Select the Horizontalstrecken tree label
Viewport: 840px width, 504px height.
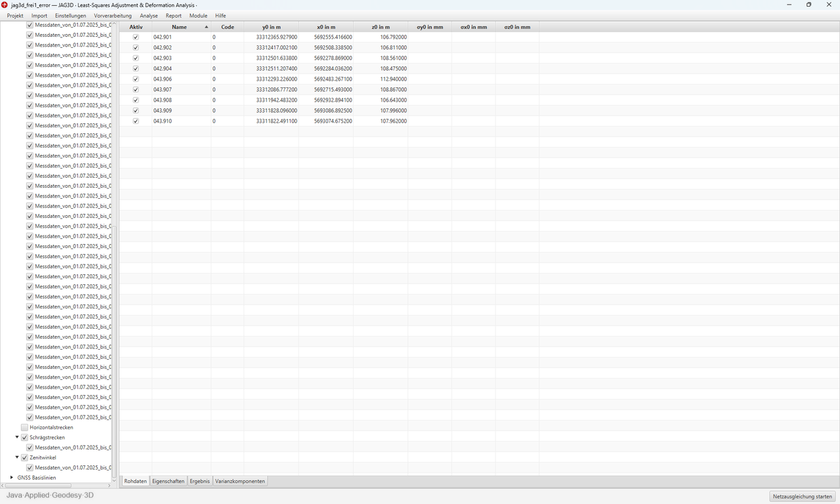click(x=51, y=427)
